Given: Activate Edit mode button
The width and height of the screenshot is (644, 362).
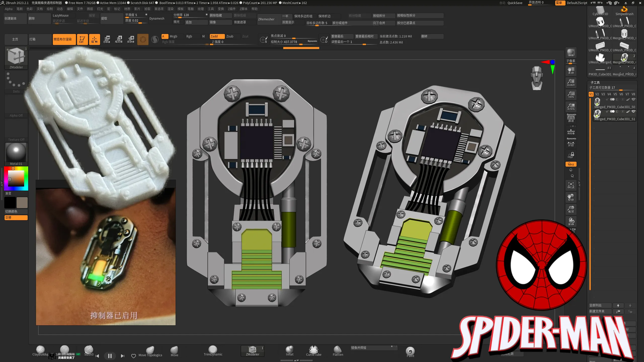Looking at the screenshot, I should (x=82, y=39).
